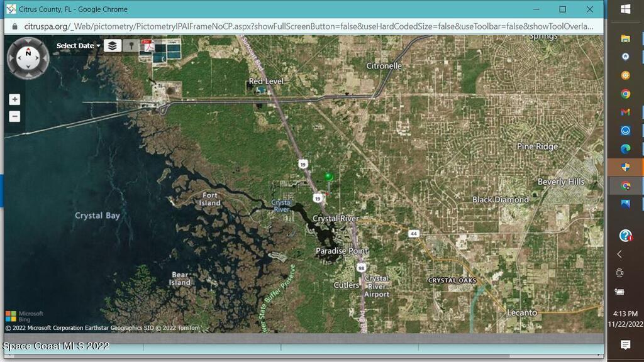Open Gmail from the taskbar
This screenshot has width=644, height=362.
click(x=625, y=112)
